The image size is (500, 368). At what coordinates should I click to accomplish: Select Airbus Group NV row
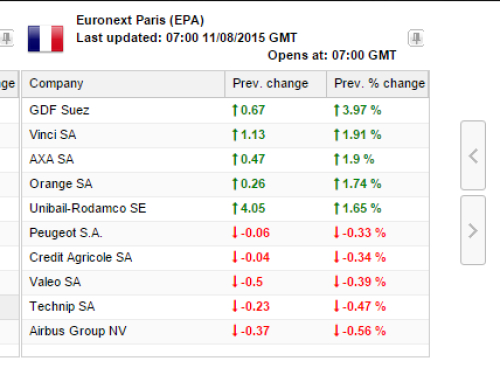pyautogui.click(x=225, y=331)
